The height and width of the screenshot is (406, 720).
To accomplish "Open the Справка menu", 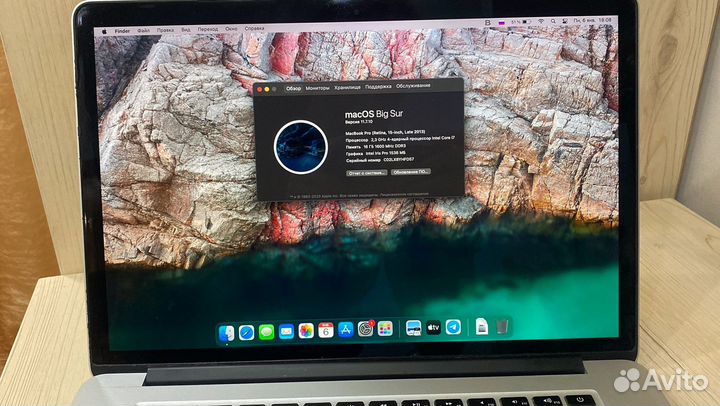I will coord(254,28).
